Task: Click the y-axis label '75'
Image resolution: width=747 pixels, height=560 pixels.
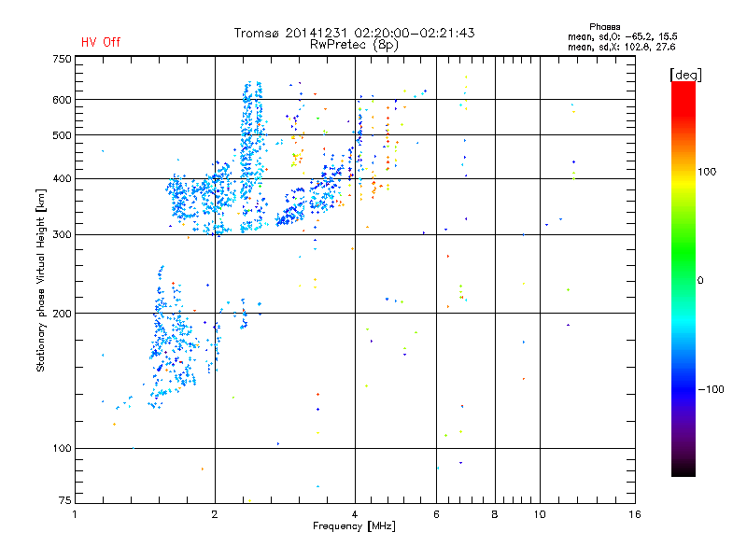Action: click(x=65, y=500)
